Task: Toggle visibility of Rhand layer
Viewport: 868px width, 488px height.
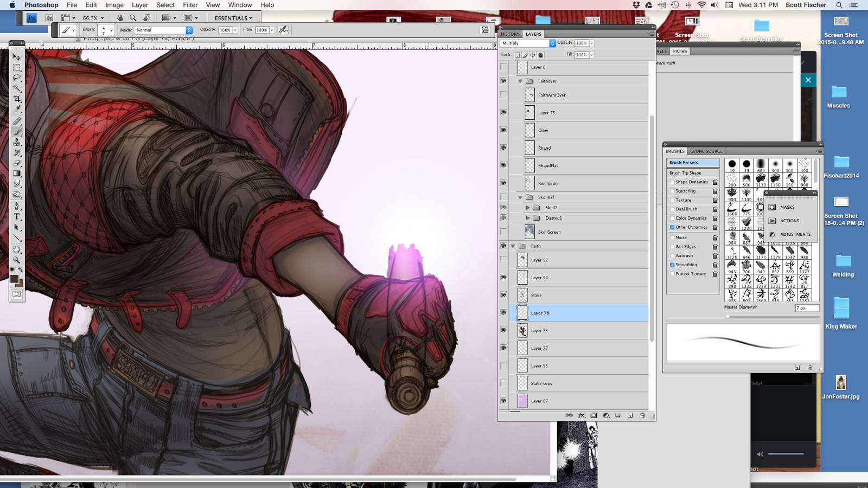Action: (x=503, y=147)
